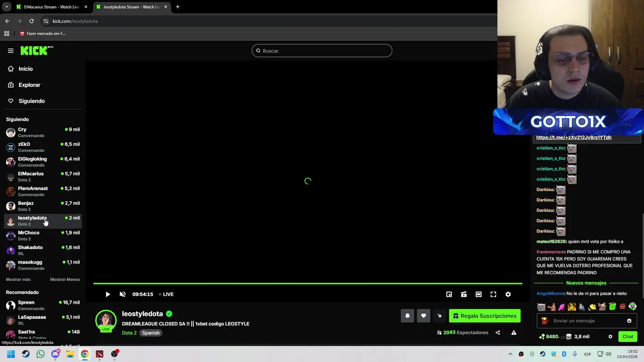Open zEkO channel in sidebar
This screenshot has width=644, height=362.
[43, 147]
